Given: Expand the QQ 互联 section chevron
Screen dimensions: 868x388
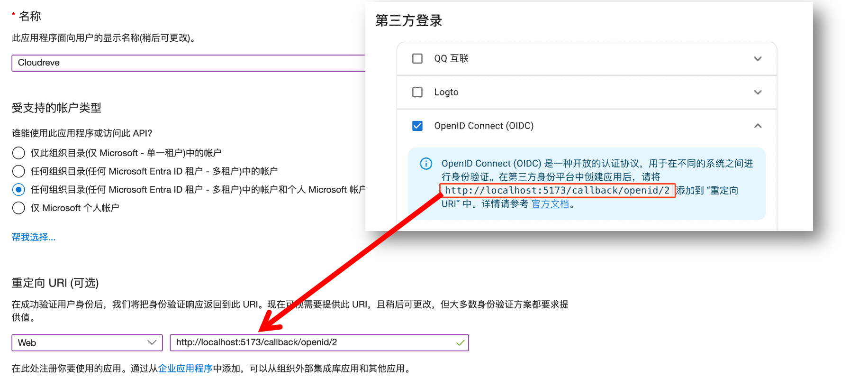Looking at the screenshot, I should pos(758,58).
